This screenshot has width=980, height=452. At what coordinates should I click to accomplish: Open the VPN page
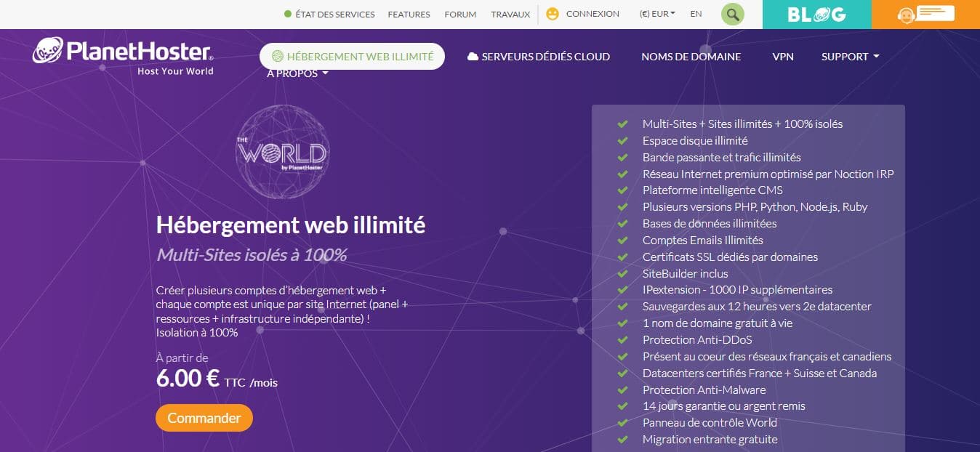[x=783, y=57]
